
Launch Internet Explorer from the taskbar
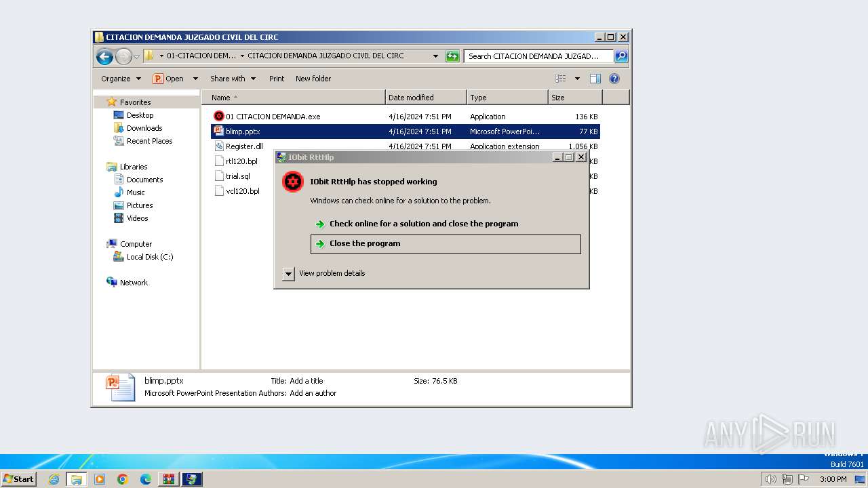tap(54, 479)
